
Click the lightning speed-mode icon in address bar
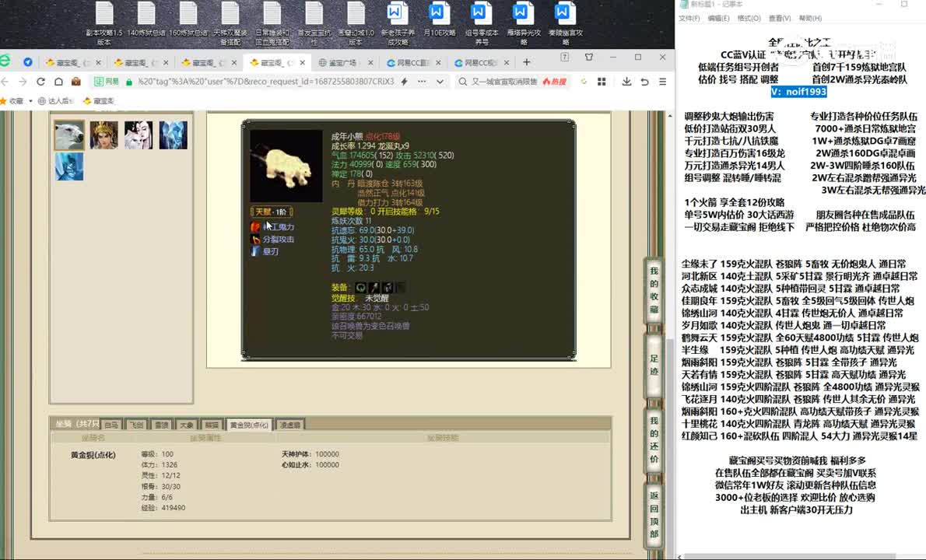tap(404, 82)
